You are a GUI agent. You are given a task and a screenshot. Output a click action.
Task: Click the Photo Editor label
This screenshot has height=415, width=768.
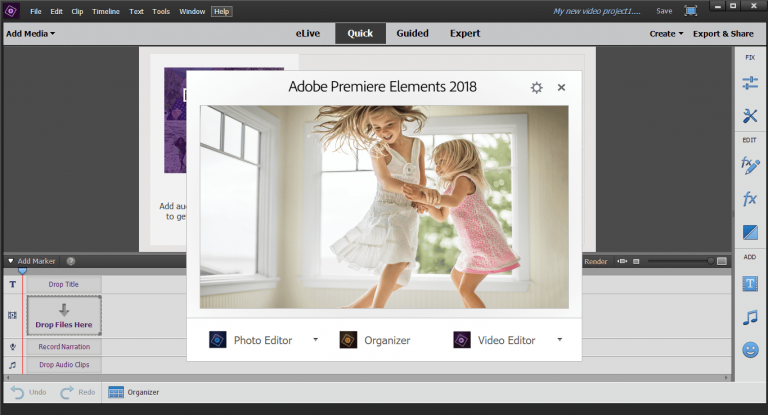pyautogui.click(x=263, y=340)
